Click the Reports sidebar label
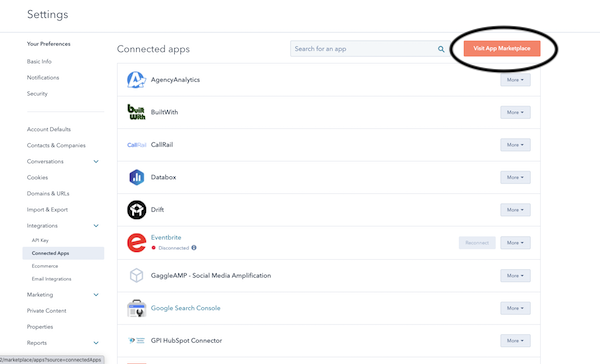The width and height of the screenshot is (600, 364). [x=37, y=343]
